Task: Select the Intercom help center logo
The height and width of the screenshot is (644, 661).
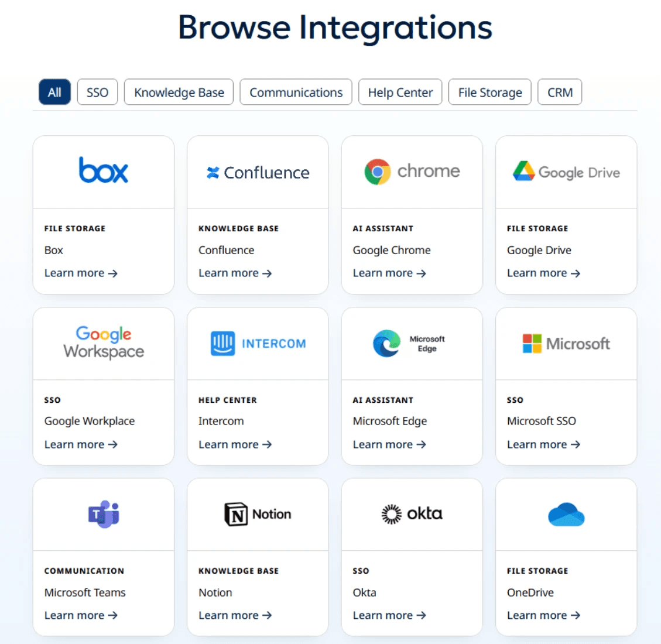Action: click(x=258, y=344)
